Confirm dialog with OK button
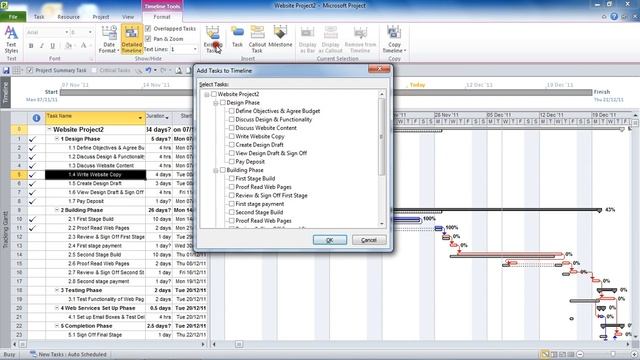 [330, 240]
